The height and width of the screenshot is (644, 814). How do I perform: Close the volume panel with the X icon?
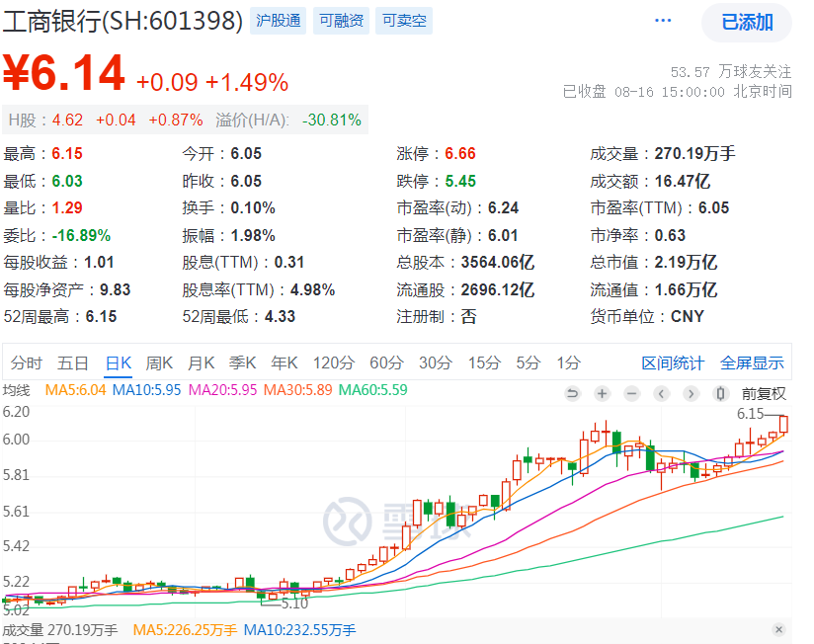(778, 629)
